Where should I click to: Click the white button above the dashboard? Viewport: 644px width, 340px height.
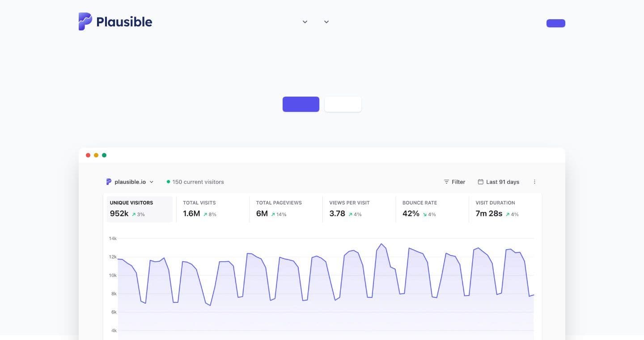[343, 104]
